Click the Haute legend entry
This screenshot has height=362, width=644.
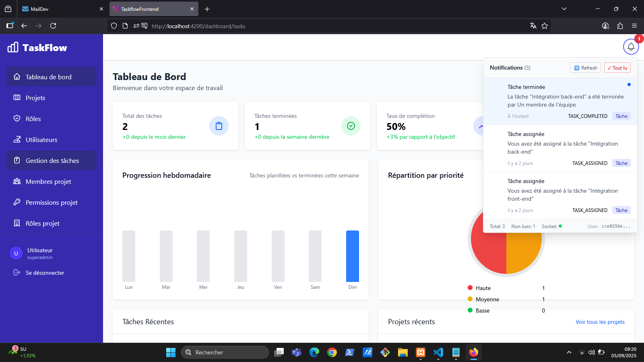[506, 288]
